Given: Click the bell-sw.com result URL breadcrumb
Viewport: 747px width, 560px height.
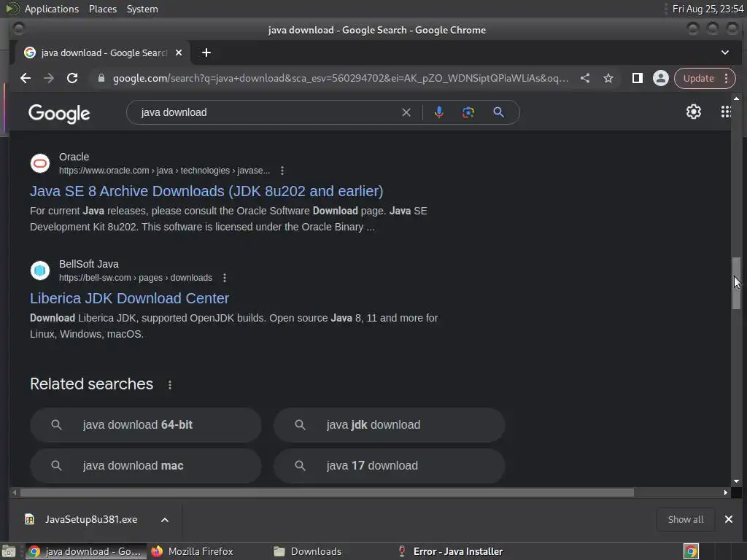Looking at the screenshot, I should (136, 278).
